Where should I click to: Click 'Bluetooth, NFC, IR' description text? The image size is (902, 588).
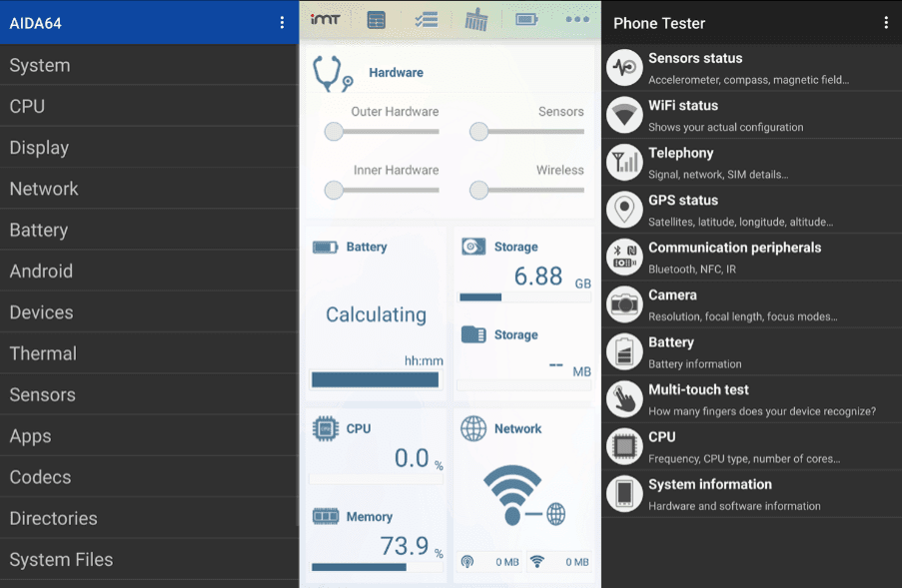(692, 269)
